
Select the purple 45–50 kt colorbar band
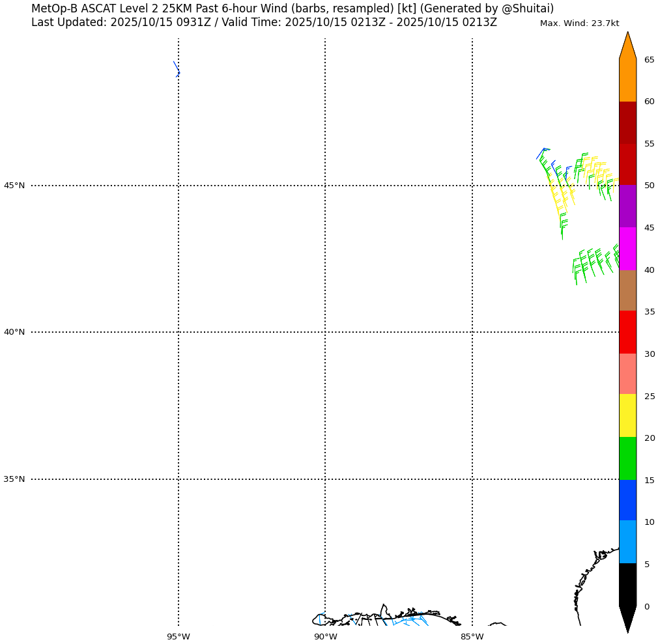tap(627, 206)
